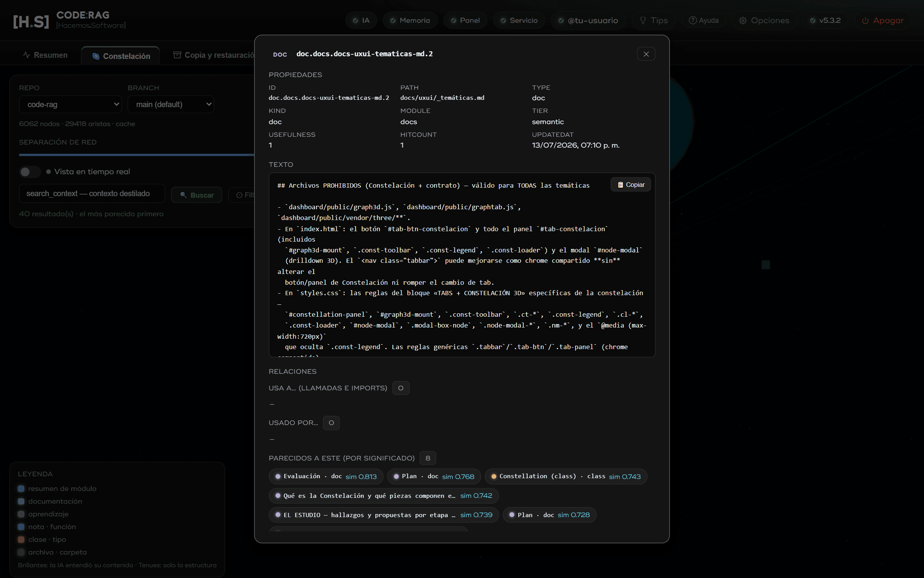The height and width of the screenshot is (578, 924).
Task: Click the Copia y restauración archive icon
Action: click(x=177, y=55)
